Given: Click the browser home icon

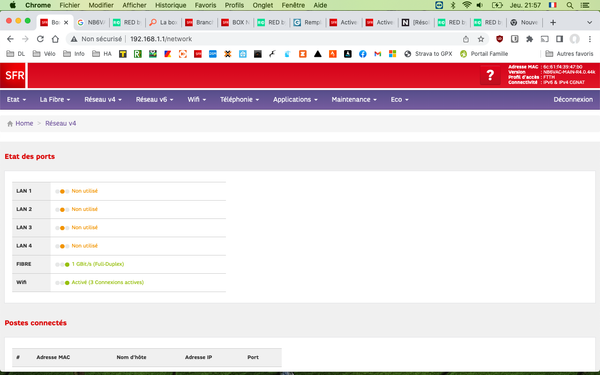Looking at the screenshot, I should 55,39.
